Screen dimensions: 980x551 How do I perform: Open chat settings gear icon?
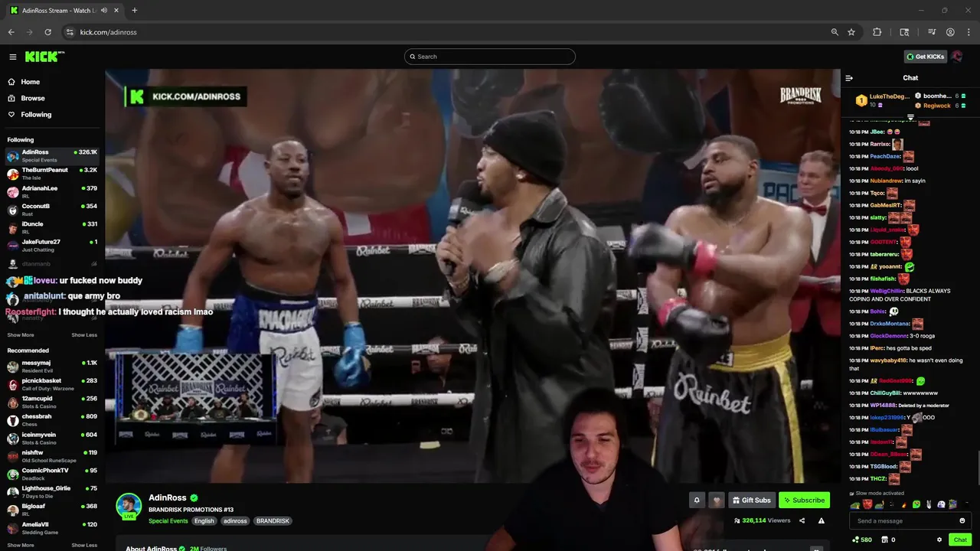[939, 540]
